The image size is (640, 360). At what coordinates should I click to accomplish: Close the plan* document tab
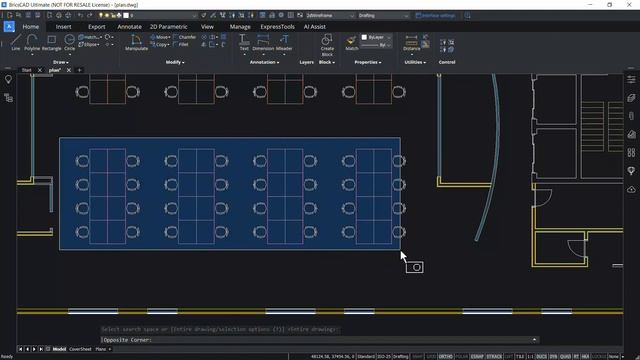point(69,70)
